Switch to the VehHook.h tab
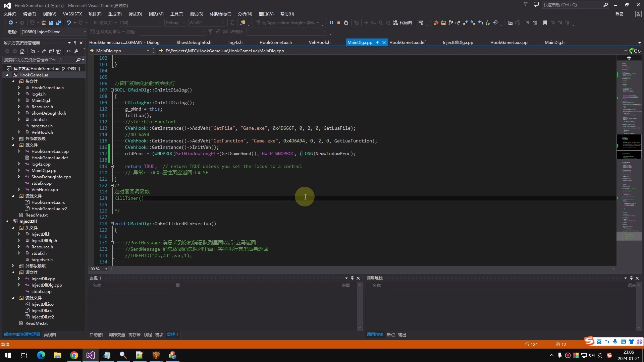This screenshot has height=362, width=644. click(x=319, y=43)
